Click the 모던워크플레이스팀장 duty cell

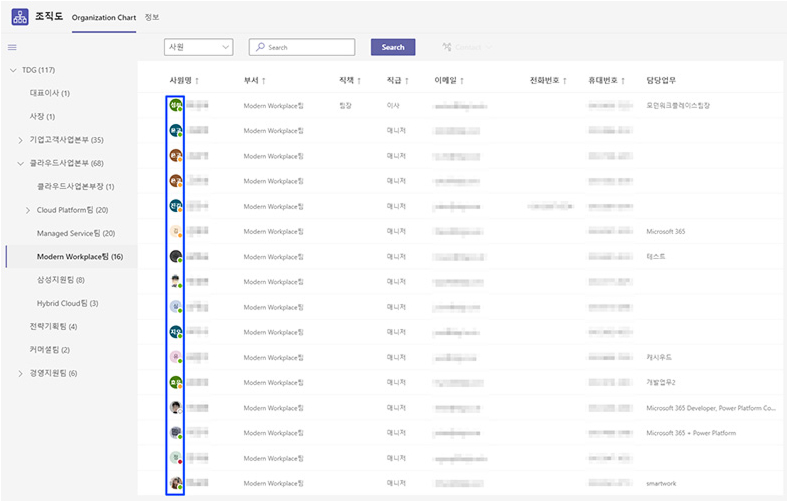tap(678, 106)
